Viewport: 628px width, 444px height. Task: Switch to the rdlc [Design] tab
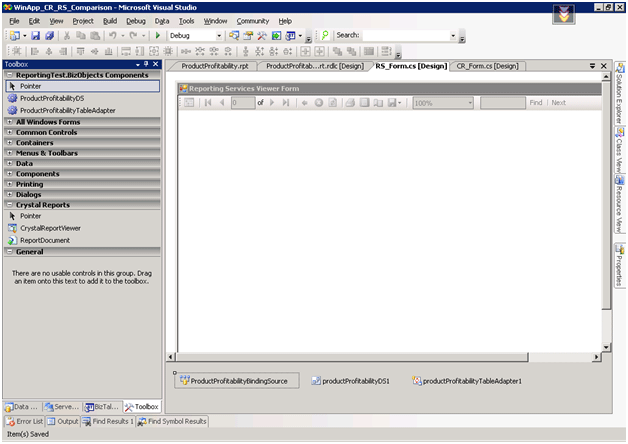coord(315,66)
